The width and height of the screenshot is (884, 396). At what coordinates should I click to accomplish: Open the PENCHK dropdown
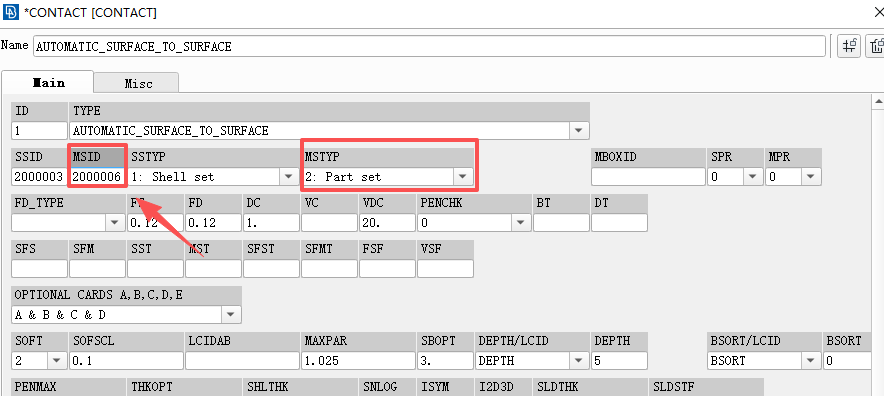(x=520, y=223)
